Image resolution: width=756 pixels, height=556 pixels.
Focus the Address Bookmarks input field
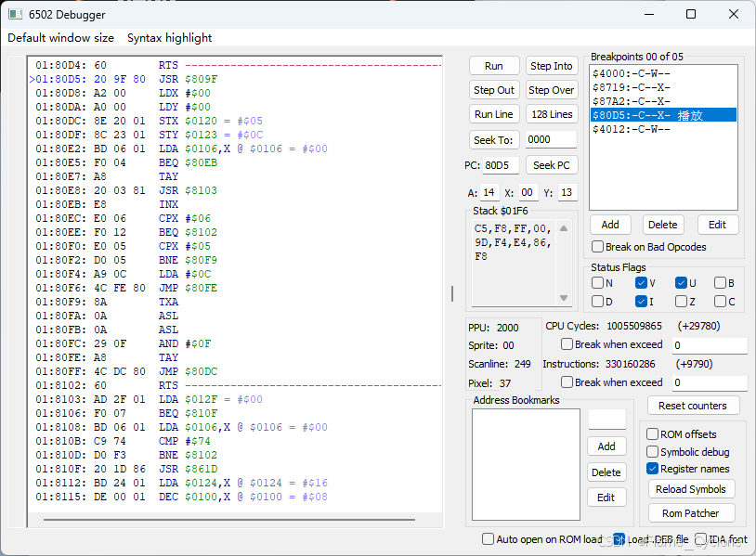pos(607,420)
